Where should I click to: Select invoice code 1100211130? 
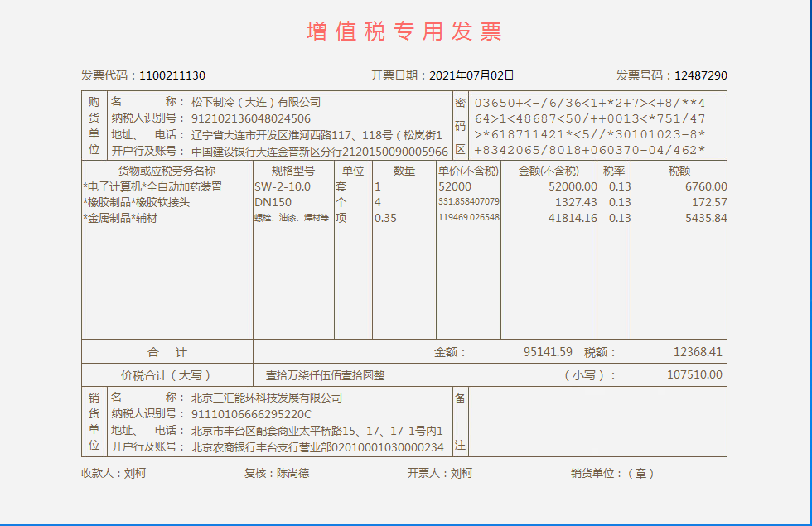click(172, 75)
